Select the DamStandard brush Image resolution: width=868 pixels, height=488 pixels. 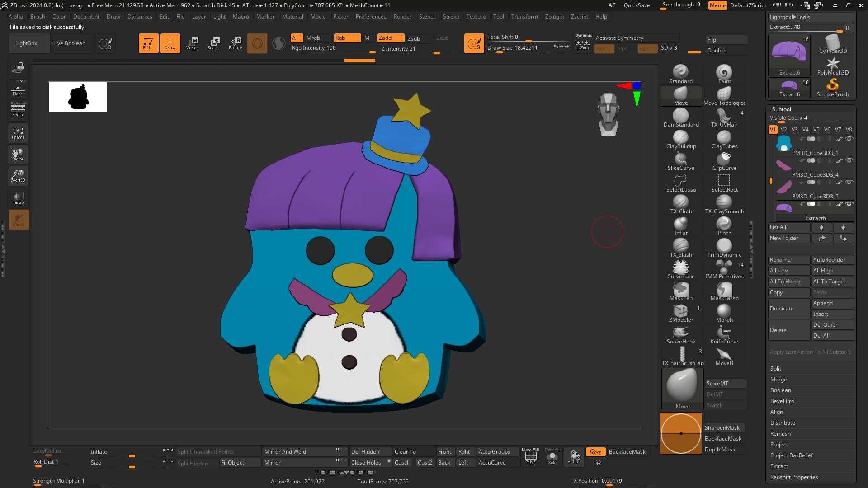pos(680,118)
